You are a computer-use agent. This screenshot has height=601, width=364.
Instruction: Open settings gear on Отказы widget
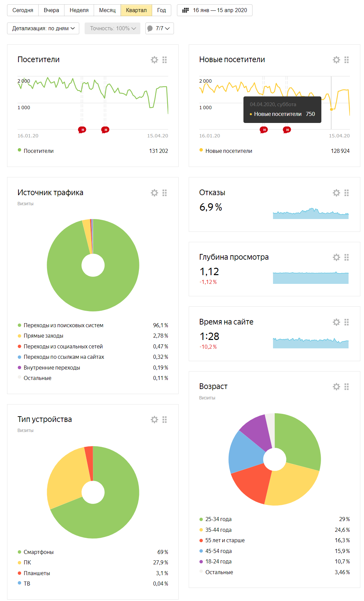[x=336, y=193]
